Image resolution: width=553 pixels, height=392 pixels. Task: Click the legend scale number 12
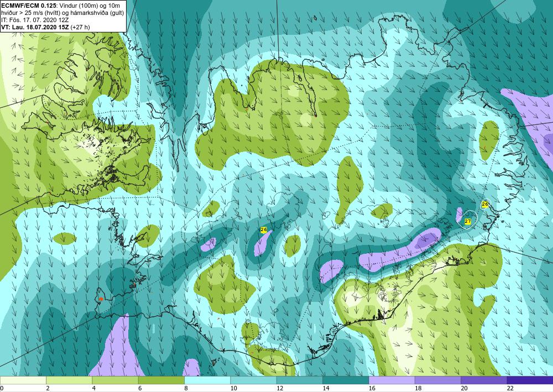click(280, 388)
